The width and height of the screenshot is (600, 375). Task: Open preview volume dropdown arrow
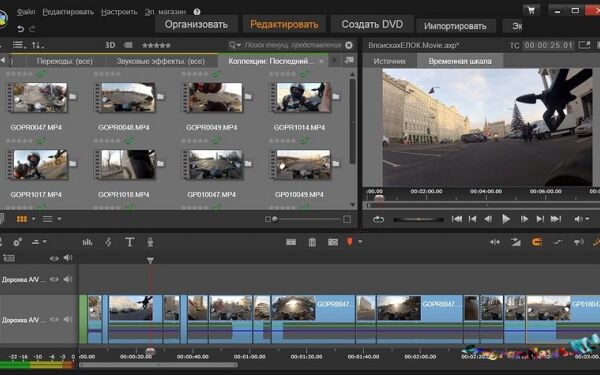pos(587,219)
